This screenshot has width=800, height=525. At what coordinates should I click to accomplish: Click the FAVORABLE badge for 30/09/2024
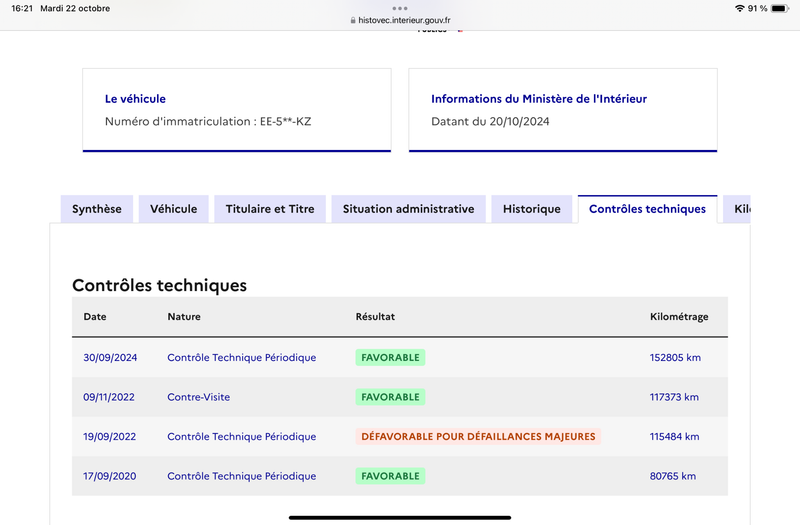(390, 358)
